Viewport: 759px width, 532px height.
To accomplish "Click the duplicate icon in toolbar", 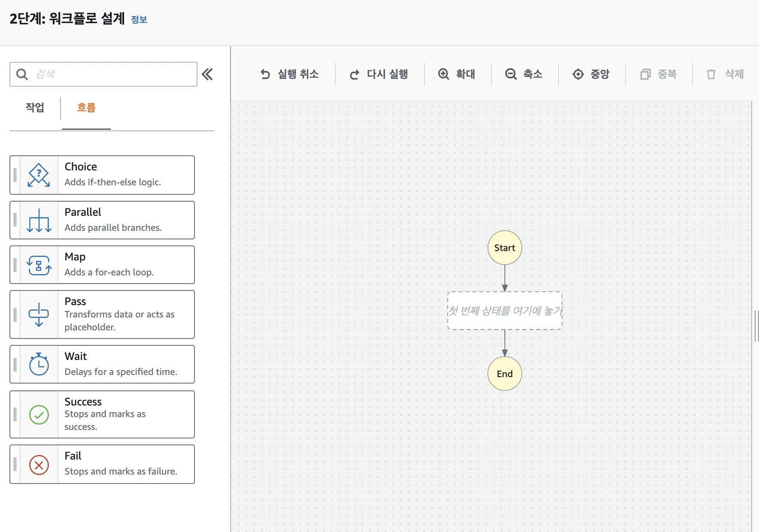I will 645,74.
